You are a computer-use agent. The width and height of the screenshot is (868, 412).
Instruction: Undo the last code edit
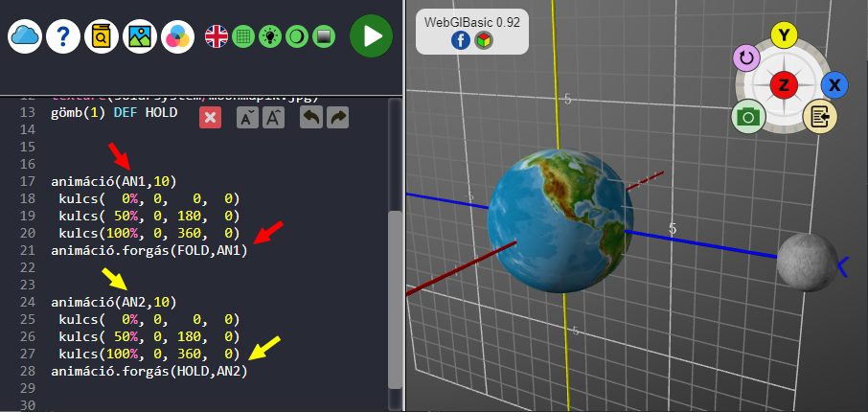click(x=311, y=117)
